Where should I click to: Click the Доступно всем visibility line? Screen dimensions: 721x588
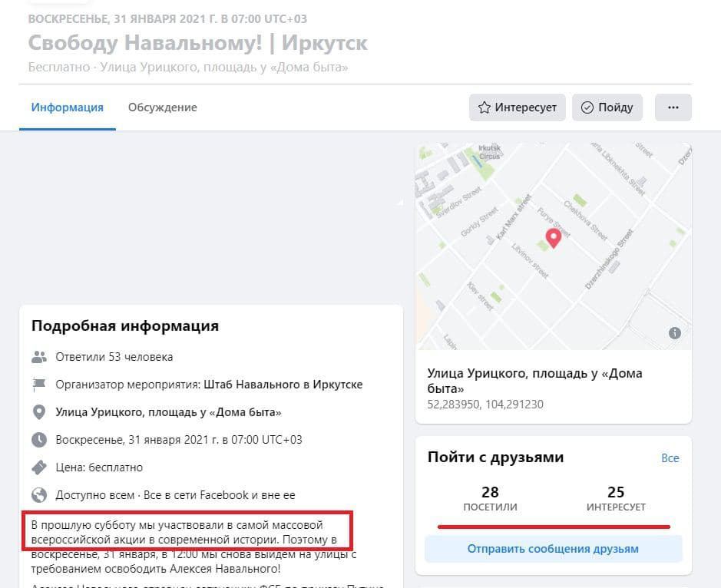point(175,495)
